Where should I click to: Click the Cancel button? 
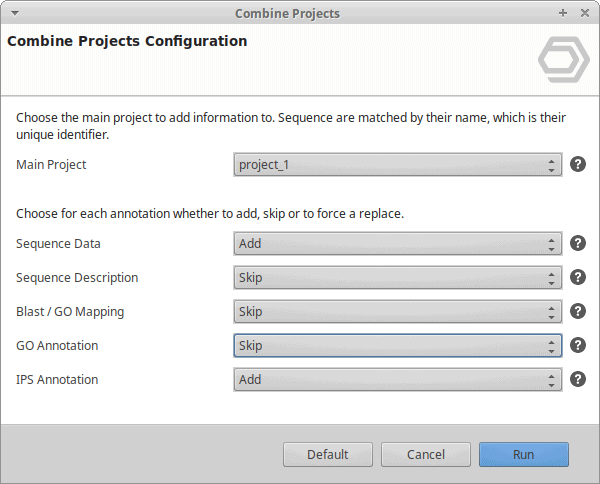tap(426, 455)
